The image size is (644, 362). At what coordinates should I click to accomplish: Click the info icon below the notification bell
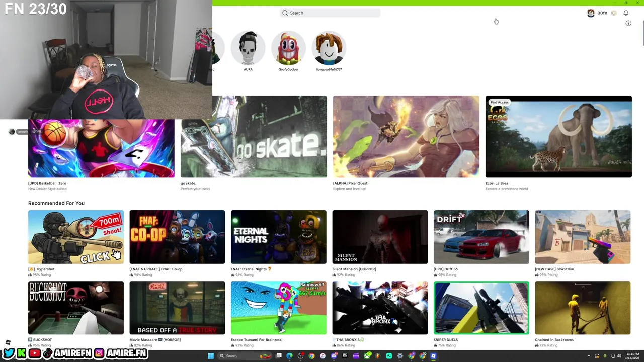(x=628, y=23)
